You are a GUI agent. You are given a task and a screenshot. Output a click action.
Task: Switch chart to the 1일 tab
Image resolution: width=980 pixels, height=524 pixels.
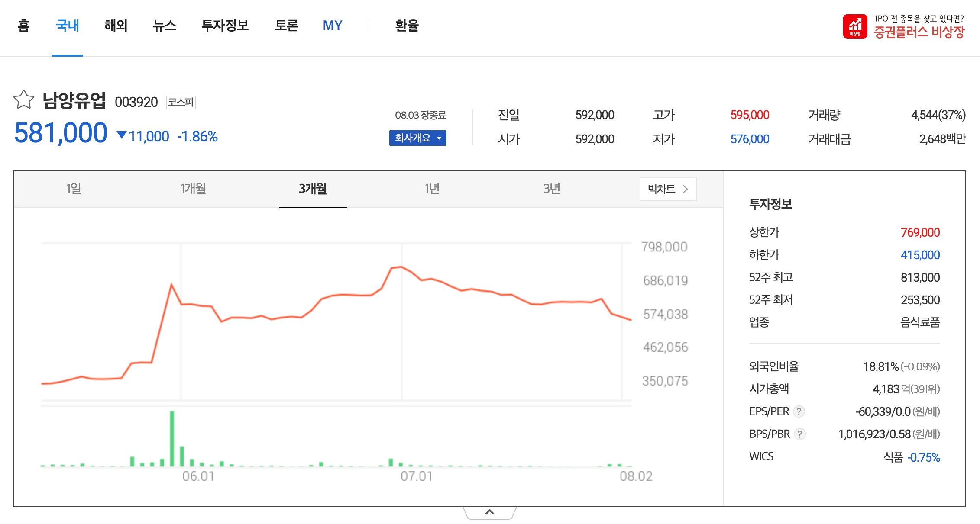click(74, 189)
